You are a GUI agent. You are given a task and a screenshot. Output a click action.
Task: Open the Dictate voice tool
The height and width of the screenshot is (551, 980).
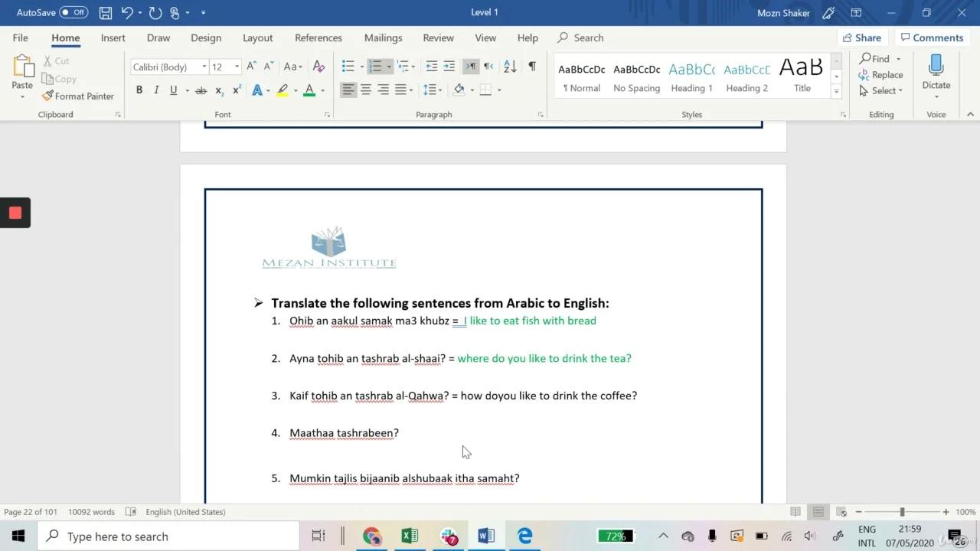936,73
